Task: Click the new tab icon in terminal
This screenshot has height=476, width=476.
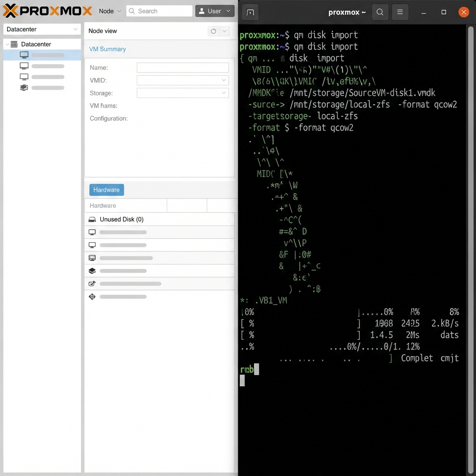Action: click(250, 13)
